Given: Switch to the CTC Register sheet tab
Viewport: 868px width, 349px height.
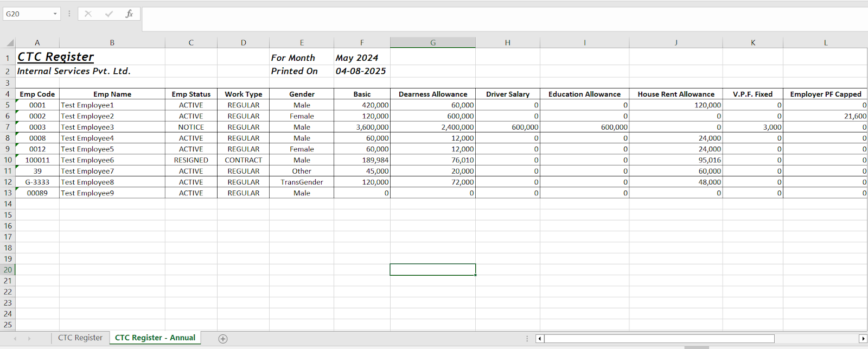Looking at the screenshot, I should (80, 338).
